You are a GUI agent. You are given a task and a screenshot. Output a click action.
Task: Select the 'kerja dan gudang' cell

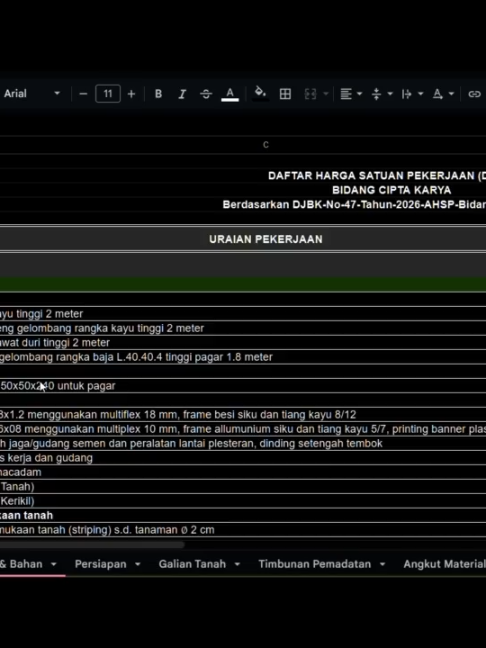(x=243, y=458)
